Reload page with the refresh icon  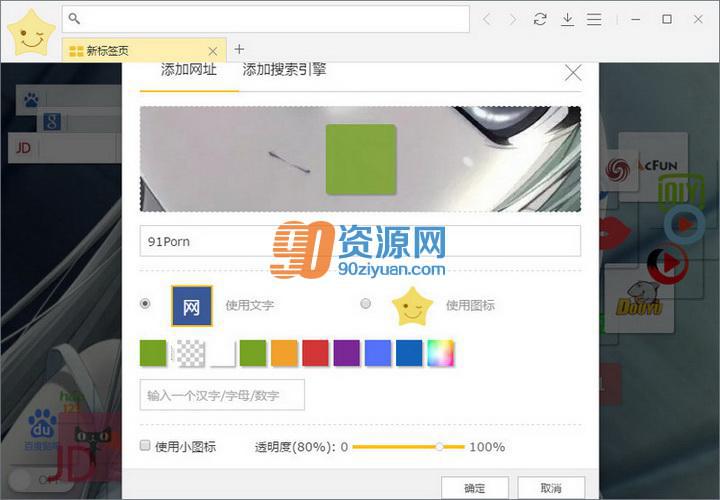coord(540,19)
